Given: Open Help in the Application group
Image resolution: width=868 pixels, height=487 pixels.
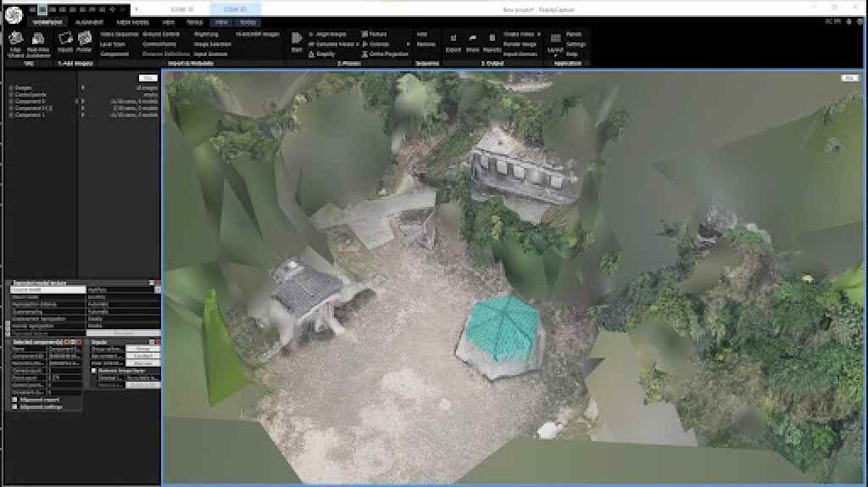Looking at the screenshot, I should point(572,54).
